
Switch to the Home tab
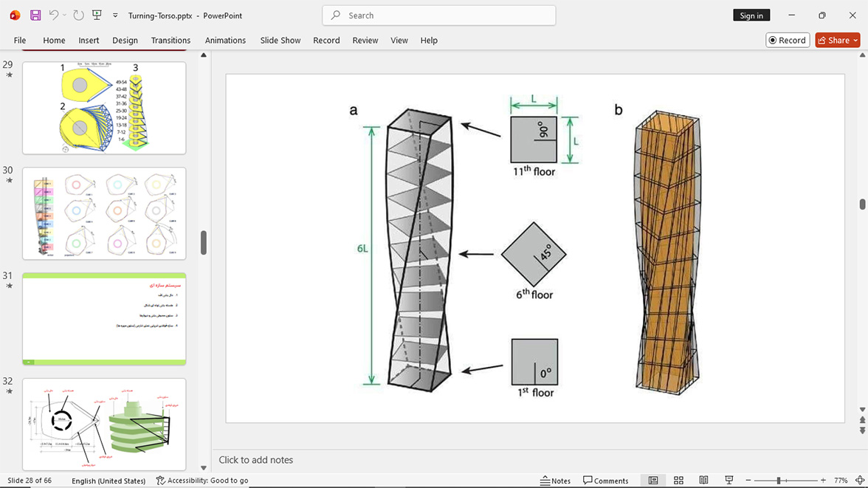(x=55, y=41)
